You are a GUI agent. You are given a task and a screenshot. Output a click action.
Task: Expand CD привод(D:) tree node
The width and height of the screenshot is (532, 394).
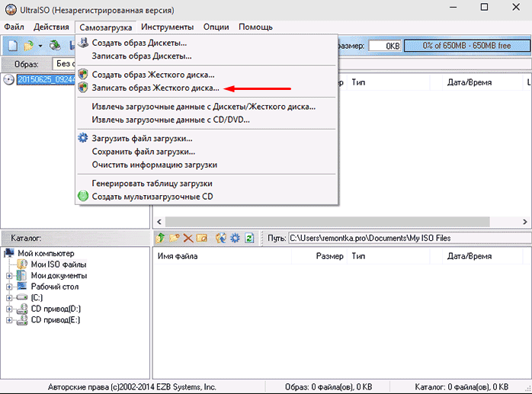coord(9,309)
